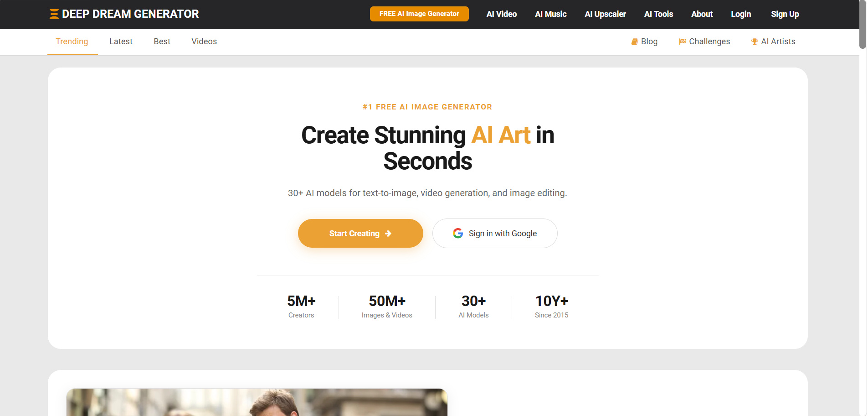Screen dimensions: 868x416
Task: Open the AI Upscaler menu item
Action: 605,14
